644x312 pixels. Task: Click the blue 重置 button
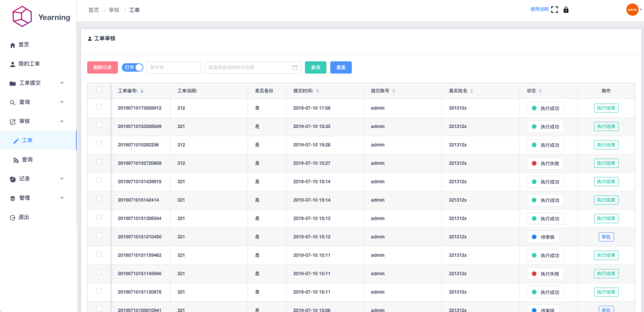tap(341, 68)
